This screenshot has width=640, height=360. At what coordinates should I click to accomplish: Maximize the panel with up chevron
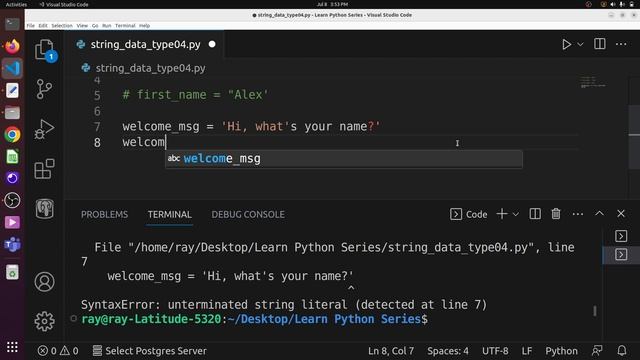[x=599, y=213]
